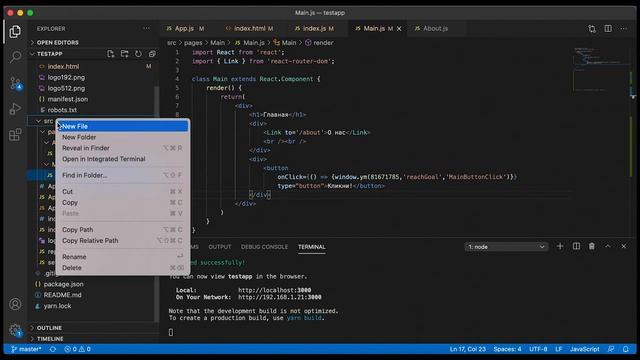Open the Search view in activity bar

click(x=15, y=56)
